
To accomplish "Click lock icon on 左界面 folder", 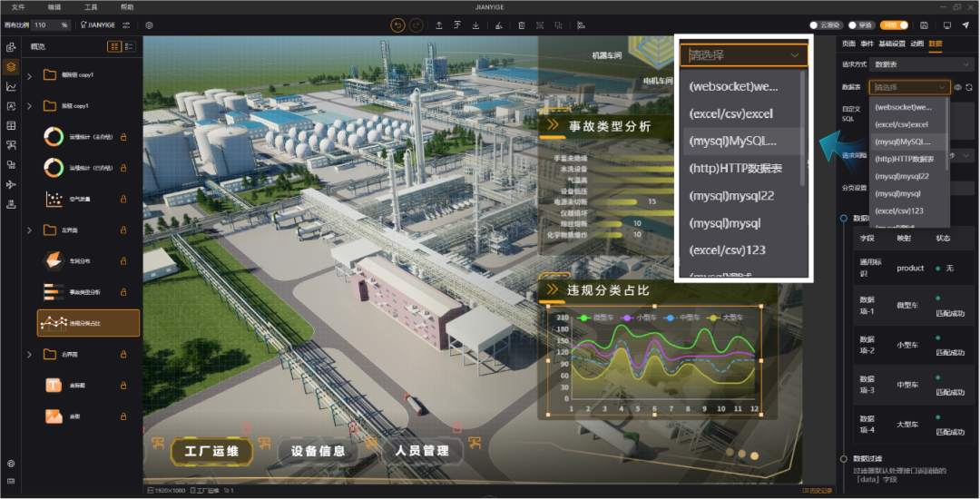I will (123, 230).
